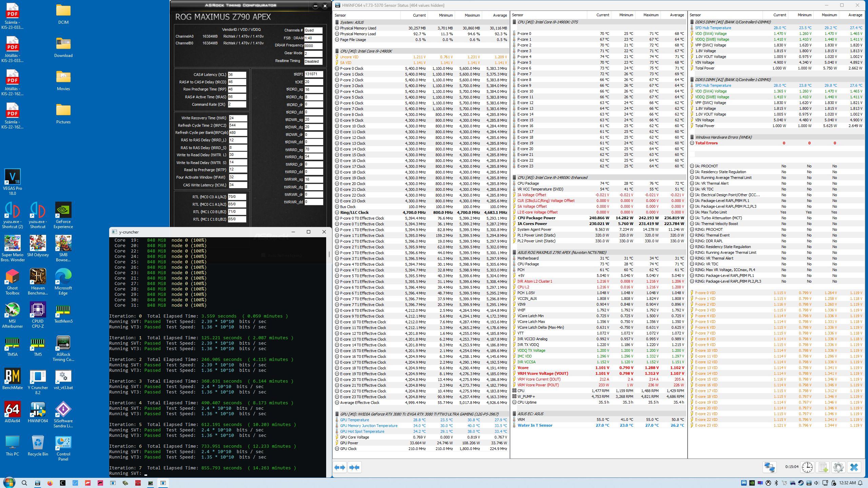Open Ghost Toolbox desktop icon

pyautogui.click(x=13, y=282)
